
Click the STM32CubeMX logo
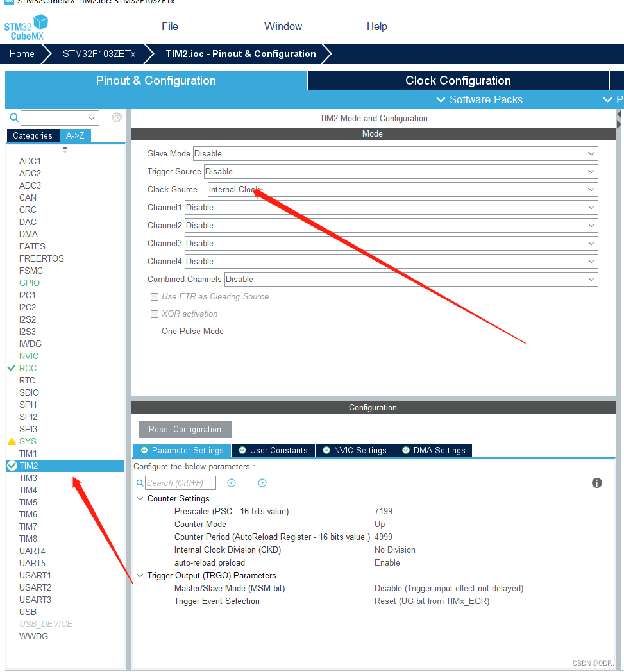[26, 28]
